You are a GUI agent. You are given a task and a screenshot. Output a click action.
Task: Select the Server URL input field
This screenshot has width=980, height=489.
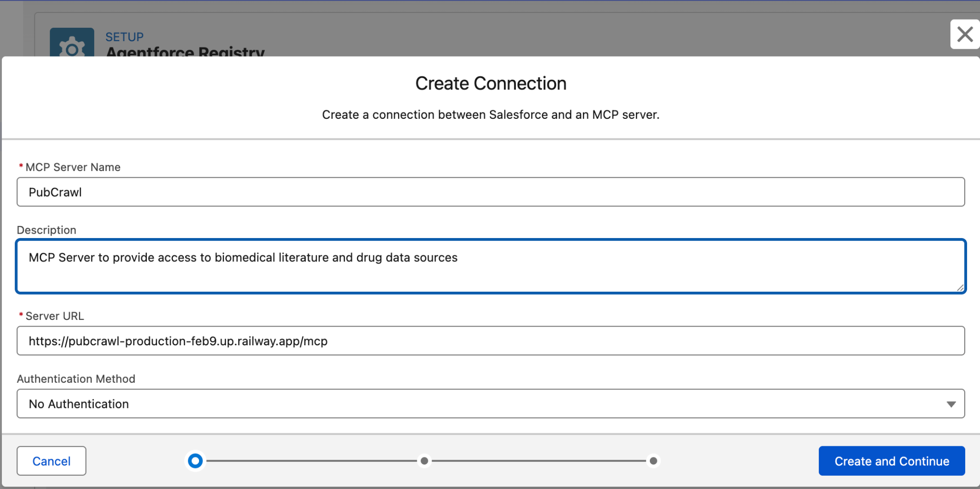click(490, 341)
